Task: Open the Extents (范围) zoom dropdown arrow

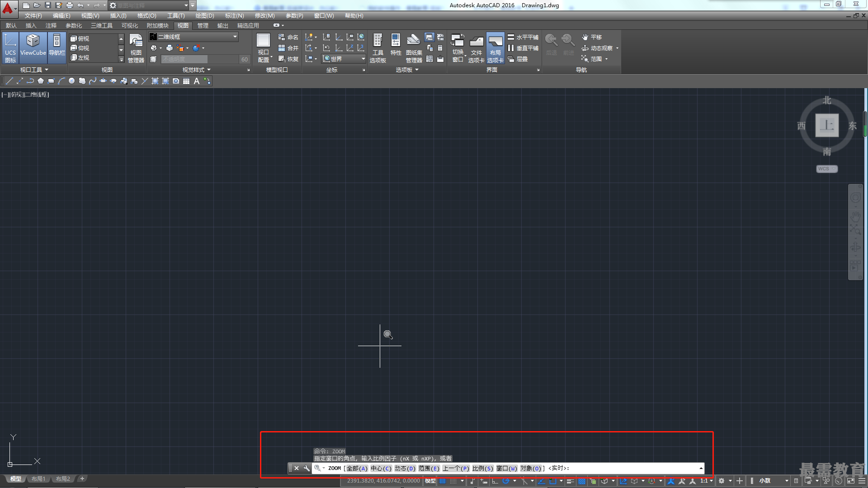Action: coord(606,59)
